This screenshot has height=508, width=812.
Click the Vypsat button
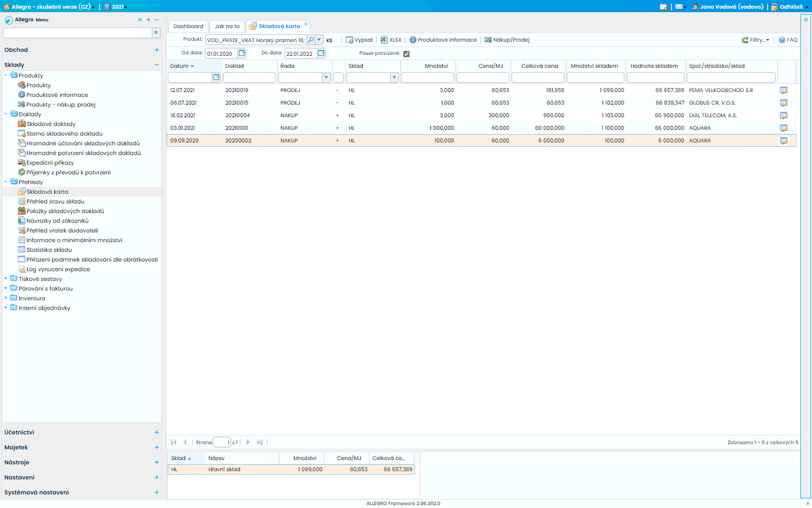click(359, 40)
